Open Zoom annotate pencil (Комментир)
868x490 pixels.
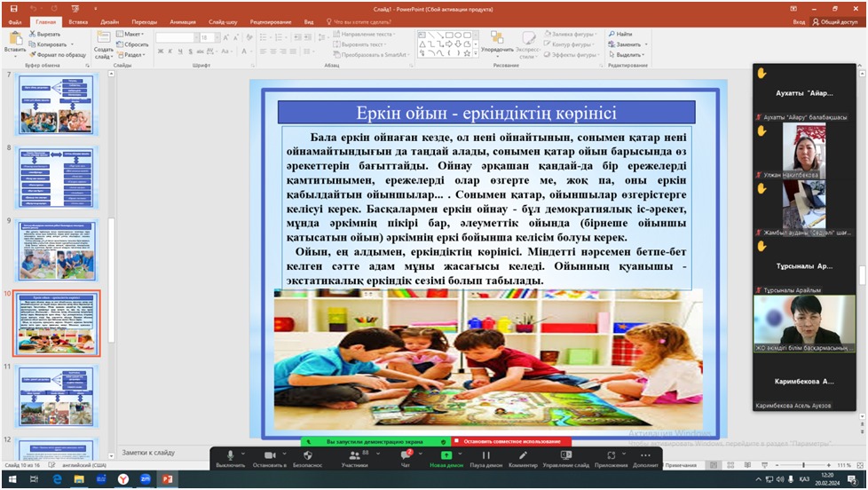click(523, 459)
